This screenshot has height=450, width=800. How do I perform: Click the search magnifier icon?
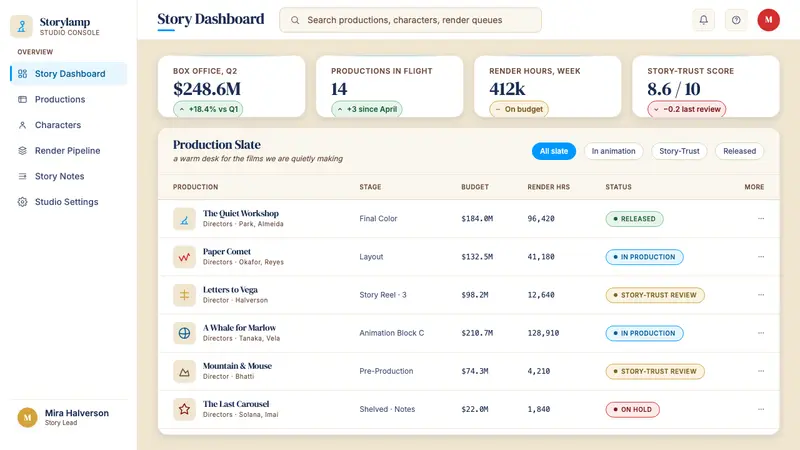[295, 20]
